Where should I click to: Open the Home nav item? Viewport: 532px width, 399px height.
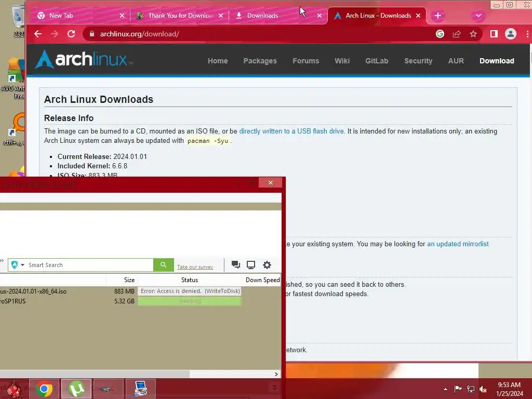218,61
